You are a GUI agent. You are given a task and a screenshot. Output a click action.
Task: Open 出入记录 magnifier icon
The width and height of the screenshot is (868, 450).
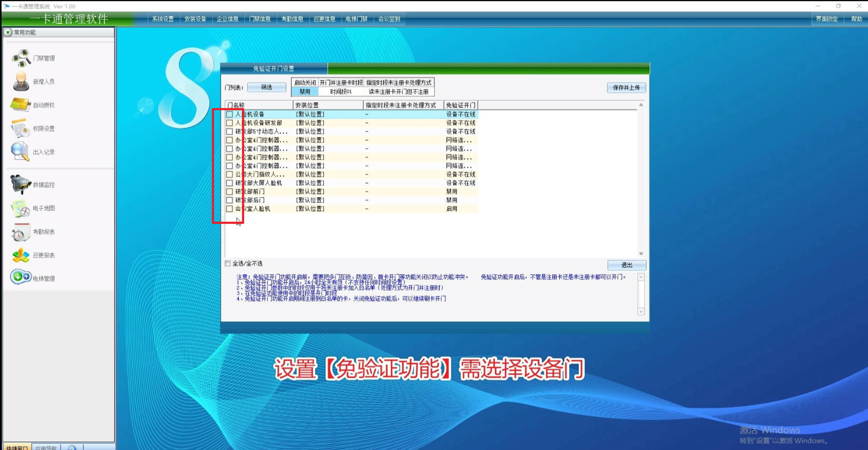click(20, 152)
